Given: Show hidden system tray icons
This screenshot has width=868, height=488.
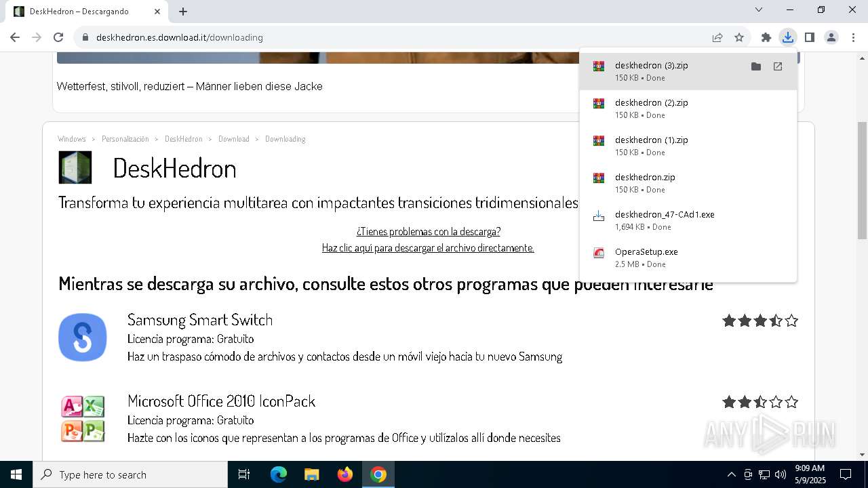Looking at the screenshot, I should click(732, 474).
